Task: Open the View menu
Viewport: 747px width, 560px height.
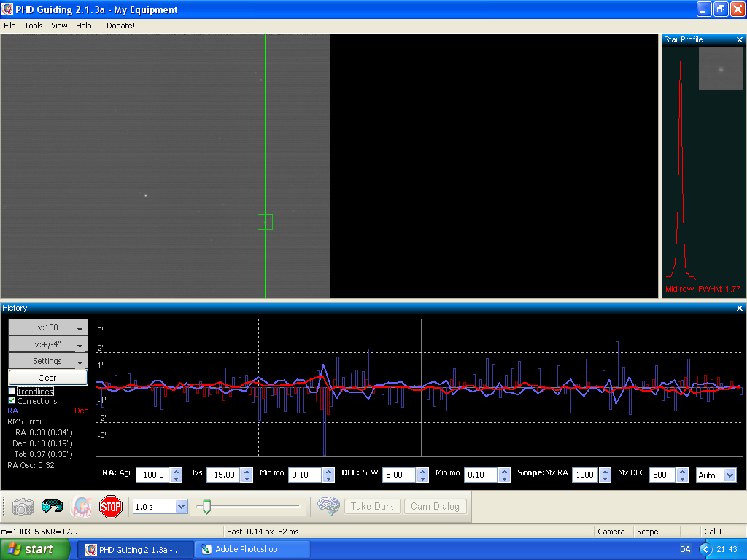Action: click(x=59, y=26)
